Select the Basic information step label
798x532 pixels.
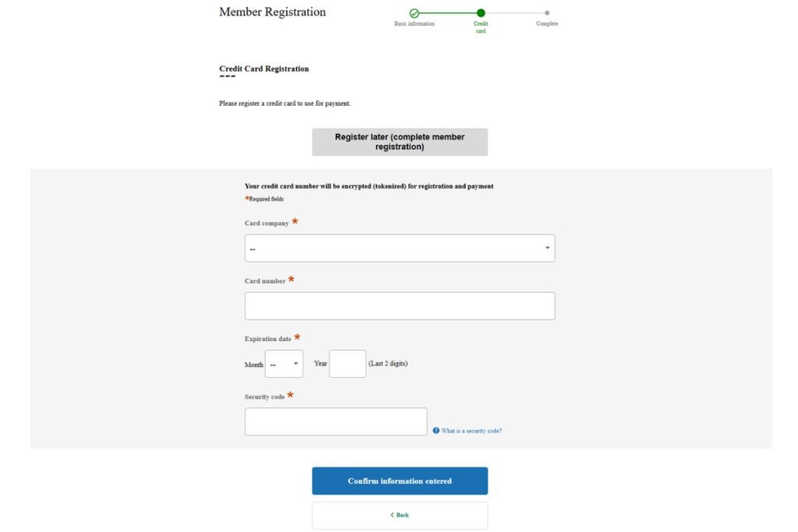(414, 23)
